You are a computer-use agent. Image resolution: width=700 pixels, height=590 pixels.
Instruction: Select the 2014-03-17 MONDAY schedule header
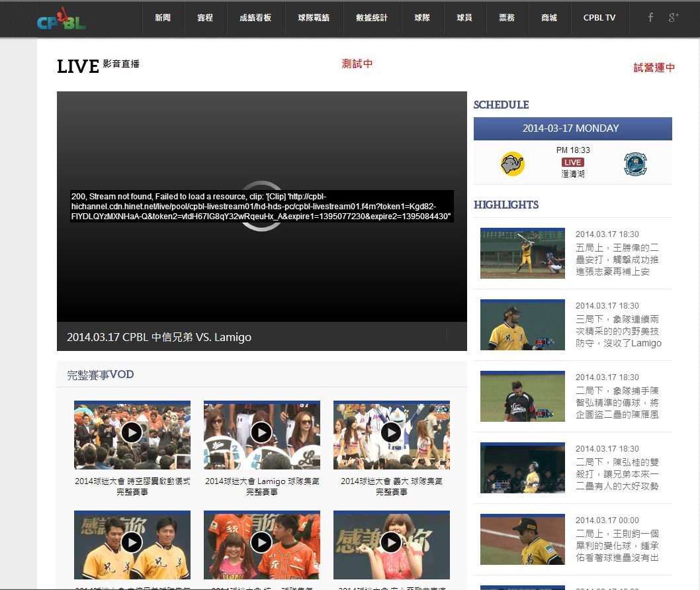(x=573, y=128)
